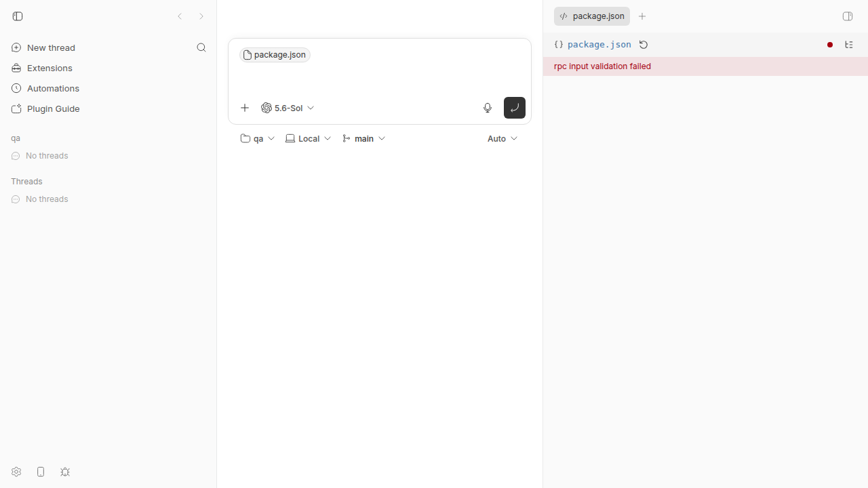868x488 pixels.
Task: Go back with the left arrow
Action: (180, 16)
